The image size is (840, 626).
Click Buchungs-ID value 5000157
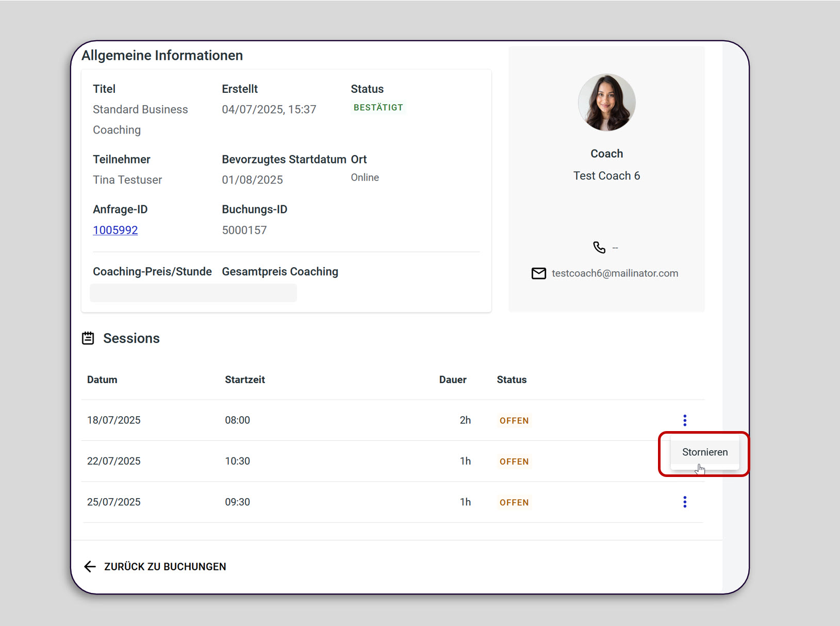click(x=244, y=230)
